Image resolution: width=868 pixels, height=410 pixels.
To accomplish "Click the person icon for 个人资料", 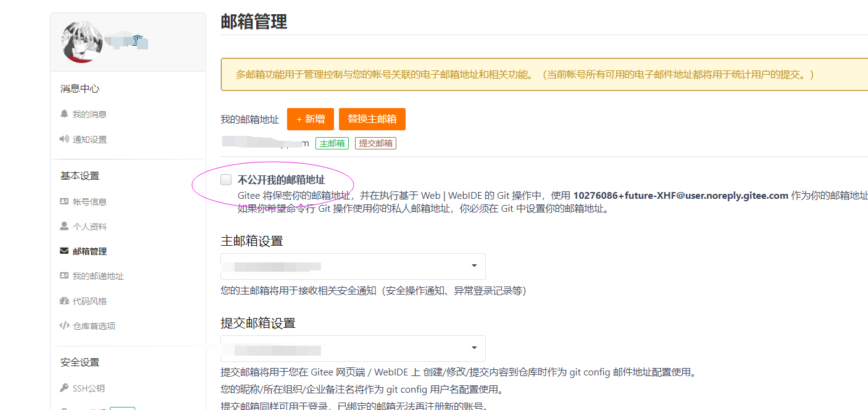I will [64, 225].
